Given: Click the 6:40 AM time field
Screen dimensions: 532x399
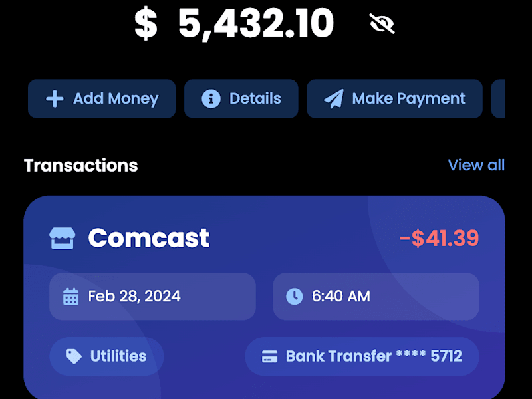Looking at the screenshot, I should (376, 296).
